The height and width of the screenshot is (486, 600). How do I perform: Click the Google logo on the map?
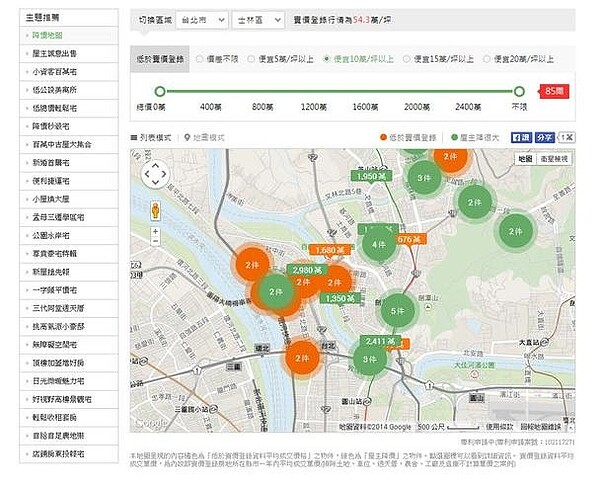click(x=151, y=423)
